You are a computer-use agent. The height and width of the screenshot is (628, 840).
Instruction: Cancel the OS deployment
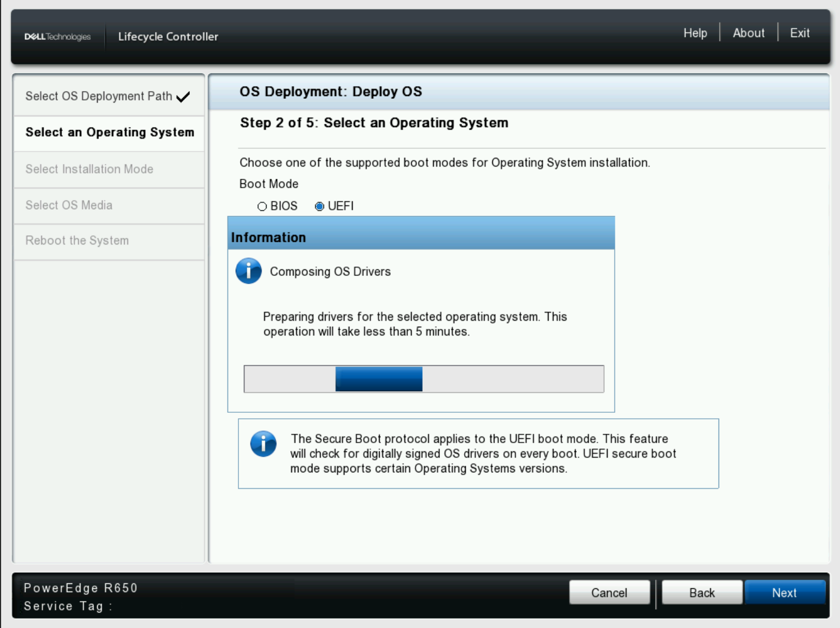pyautogui.click(x=609, y=592)
